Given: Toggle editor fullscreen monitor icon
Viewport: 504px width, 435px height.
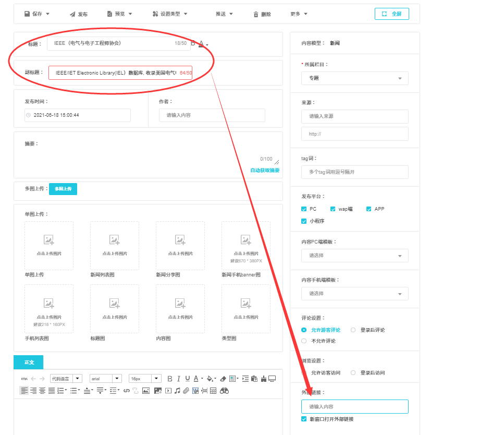Looking at the screenshot, I should click(x=272, y=379).
